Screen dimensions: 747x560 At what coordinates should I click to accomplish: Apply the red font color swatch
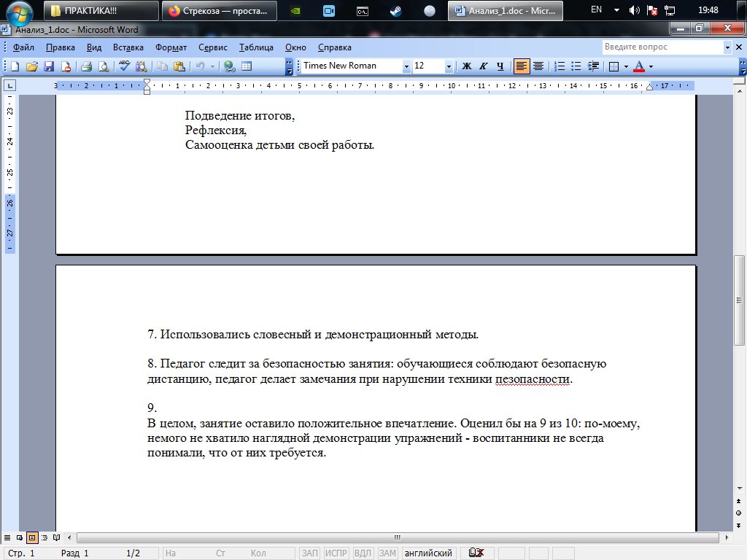pos(639,66)
